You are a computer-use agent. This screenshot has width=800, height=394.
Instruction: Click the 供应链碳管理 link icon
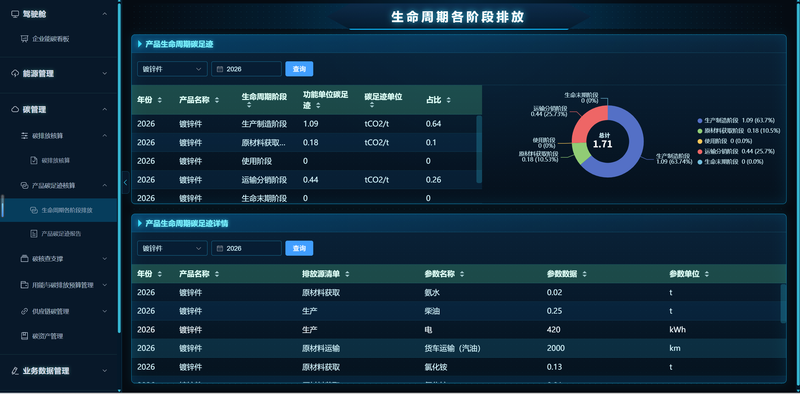[x=24, y=311]
